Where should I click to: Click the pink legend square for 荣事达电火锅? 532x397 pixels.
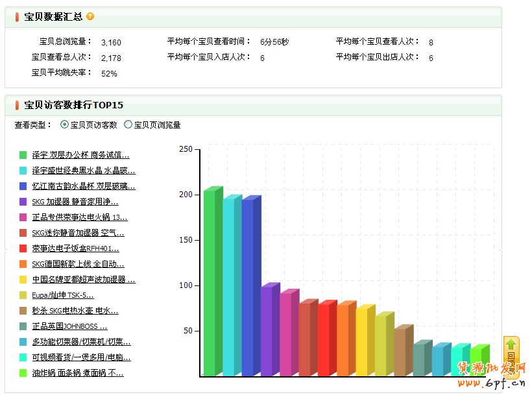point(23,217)
